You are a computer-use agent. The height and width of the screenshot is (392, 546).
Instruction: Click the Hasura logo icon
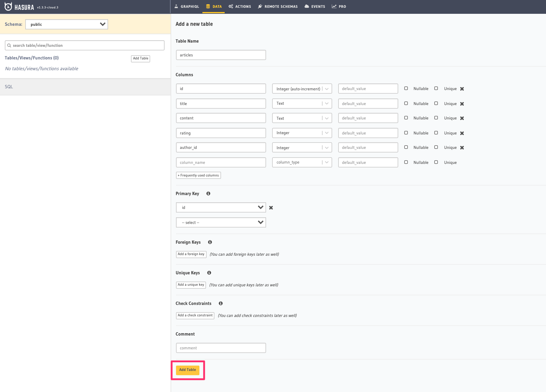click(8, 7)
